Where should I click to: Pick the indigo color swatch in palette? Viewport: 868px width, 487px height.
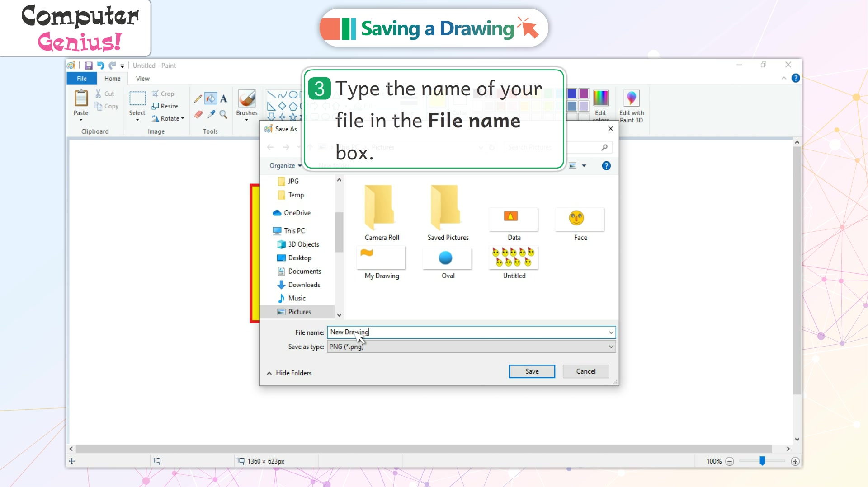(572, 94)
